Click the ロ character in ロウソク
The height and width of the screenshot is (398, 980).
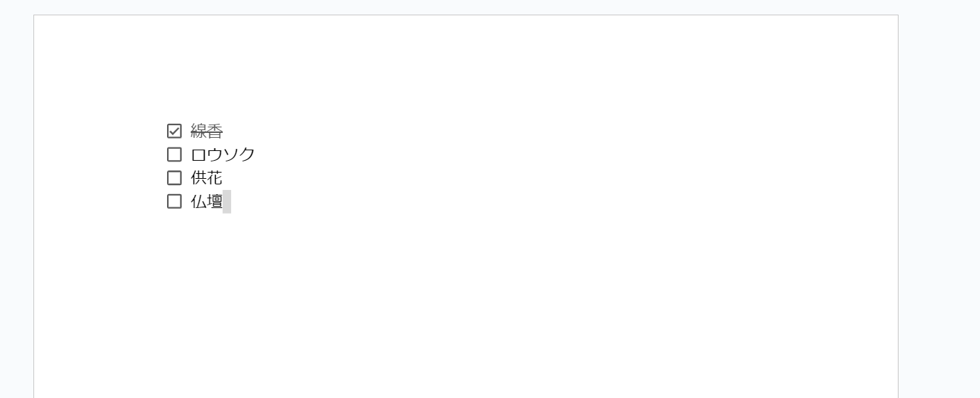198,154
